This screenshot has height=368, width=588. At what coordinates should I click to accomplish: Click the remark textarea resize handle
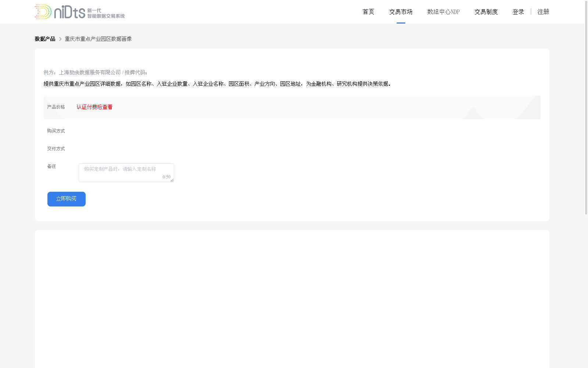(172, 180)
